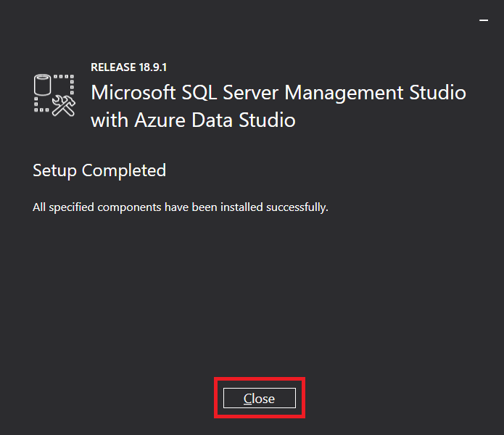The height and width of the screenshot is (435, 504).
Task: Click the word "with" in the title
Action: coord(109,120)
